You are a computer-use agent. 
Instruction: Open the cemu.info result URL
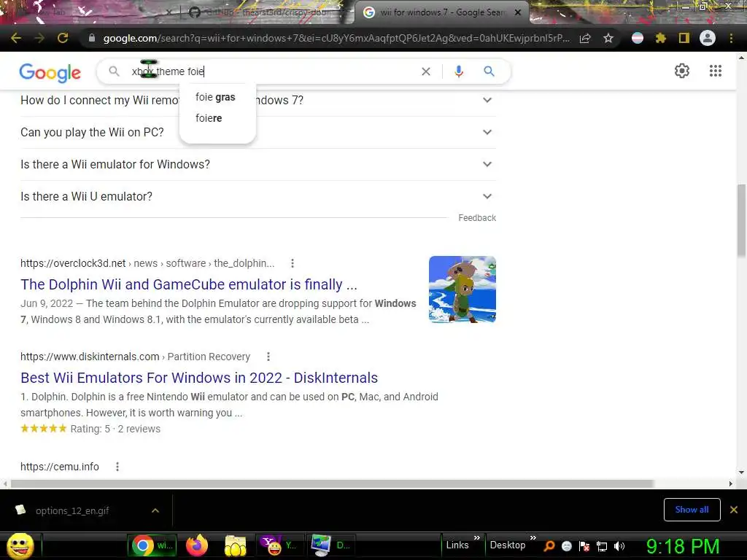[60, 467]
